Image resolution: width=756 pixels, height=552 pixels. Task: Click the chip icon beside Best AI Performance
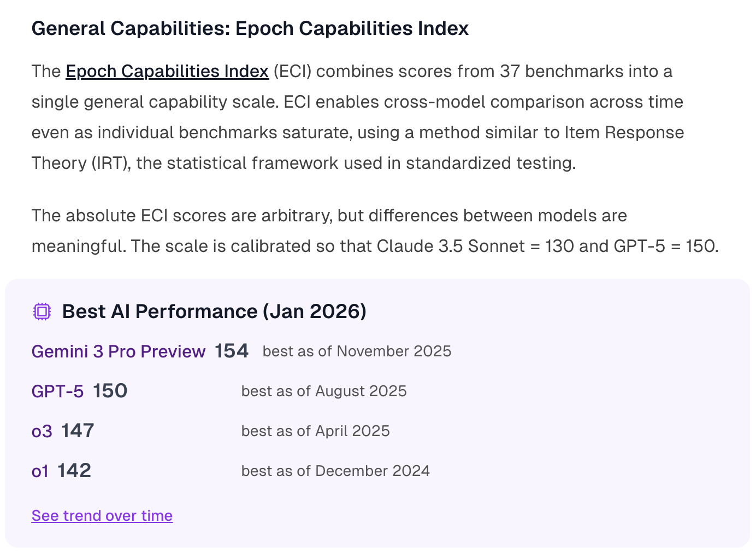coord(42,312)
